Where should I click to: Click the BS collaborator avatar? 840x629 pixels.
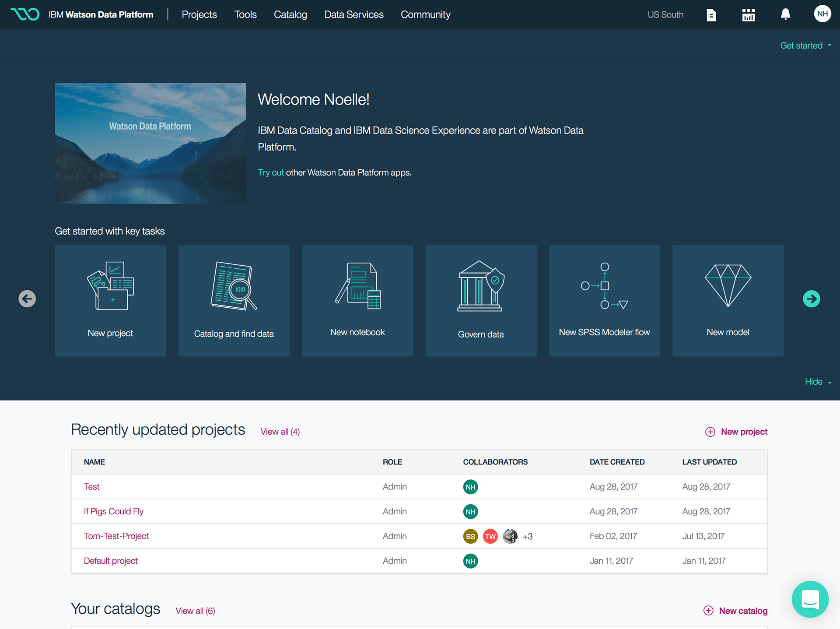(x=471, y=536)
